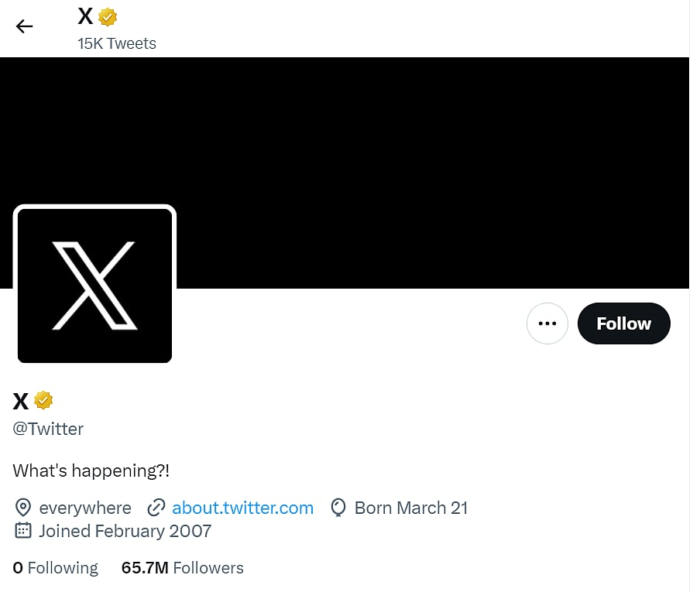Select the calendar icon beside Joined February 2007
Viewport: 700px width, 592px height.
coord(22,532)
